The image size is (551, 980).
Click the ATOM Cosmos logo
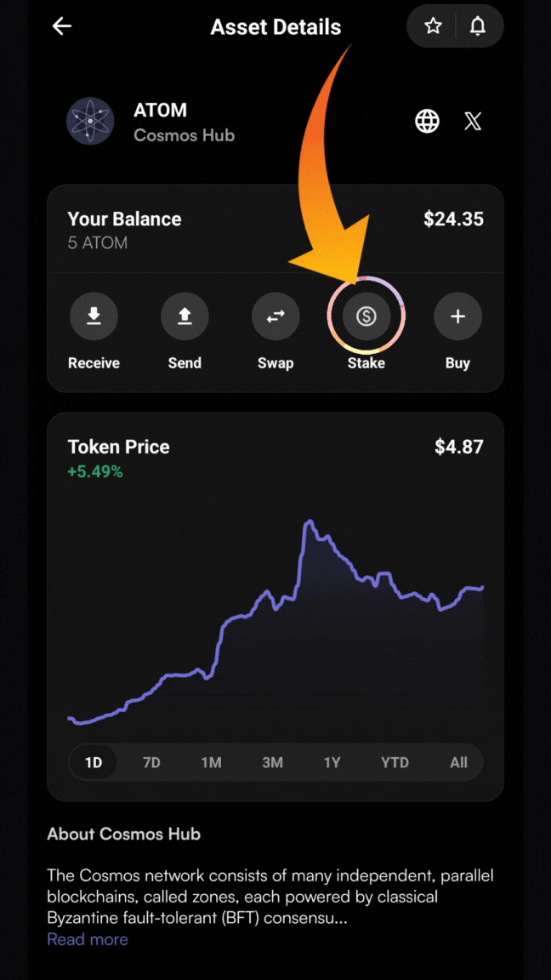pos(90,122)
